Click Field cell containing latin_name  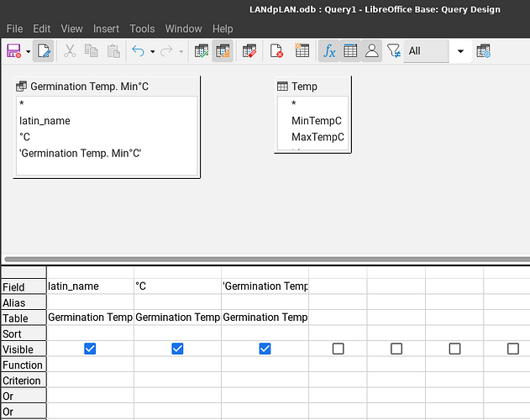point(90,286)
